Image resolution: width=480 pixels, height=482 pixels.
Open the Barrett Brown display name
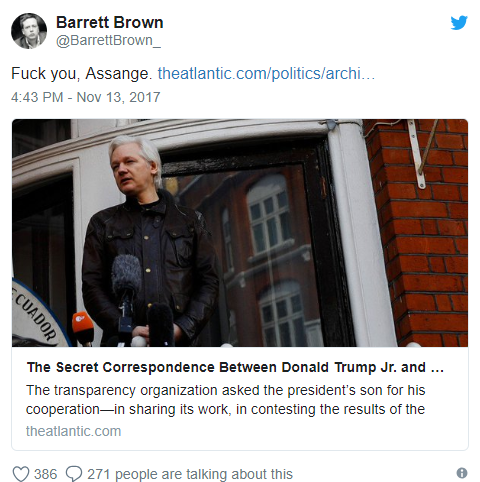click(x=109, y=23)
